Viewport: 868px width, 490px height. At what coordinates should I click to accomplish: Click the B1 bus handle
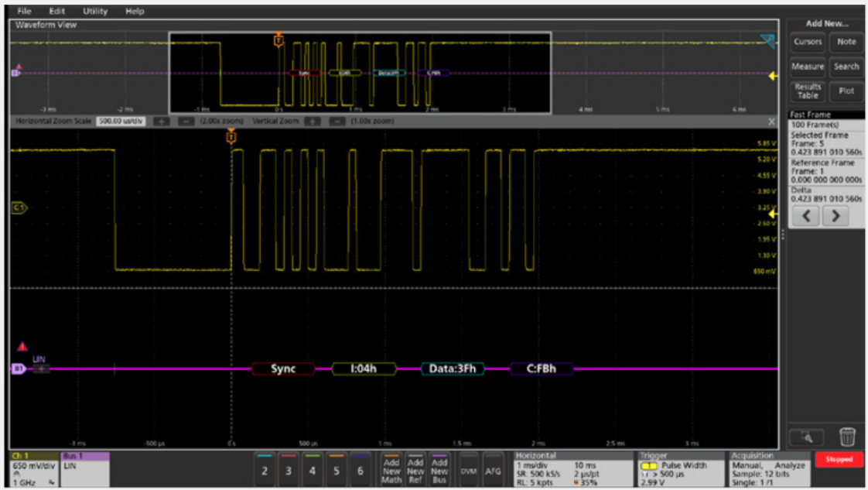(19, 368)
